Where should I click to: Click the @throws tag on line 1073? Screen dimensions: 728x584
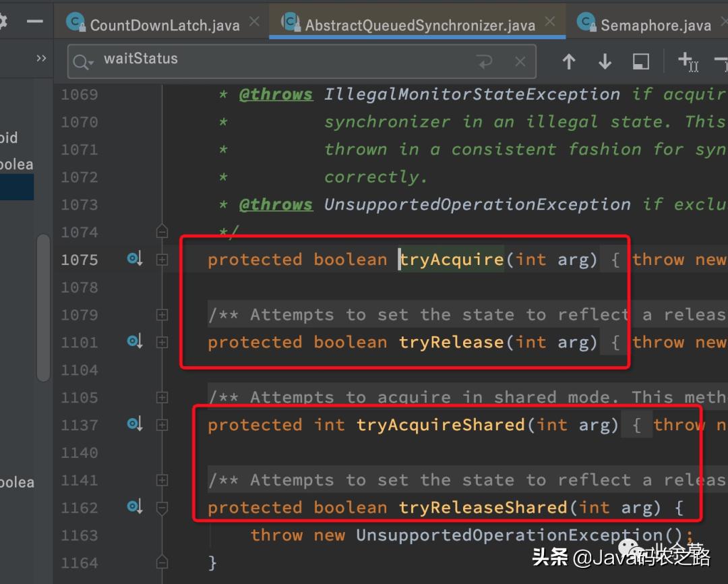click(276, 204)
